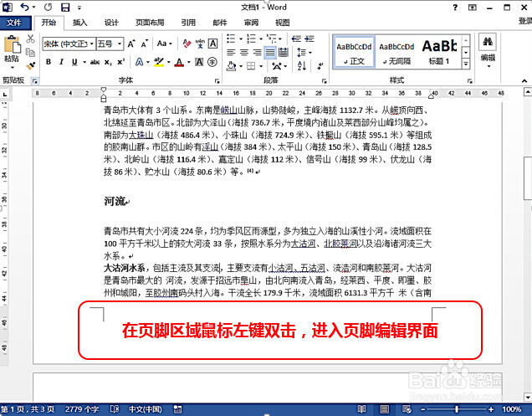Increase font size with the A up icon
Screen dimensions: 532x416
(131, 44)
